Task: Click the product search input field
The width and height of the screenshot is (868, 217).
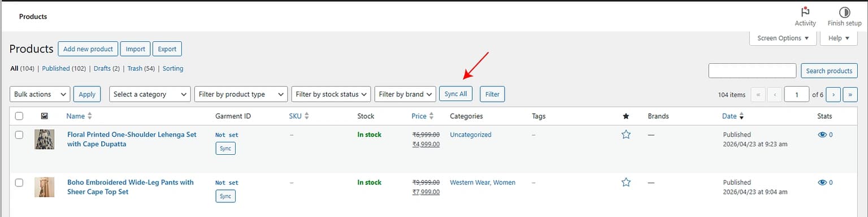Action: [752, 71]
